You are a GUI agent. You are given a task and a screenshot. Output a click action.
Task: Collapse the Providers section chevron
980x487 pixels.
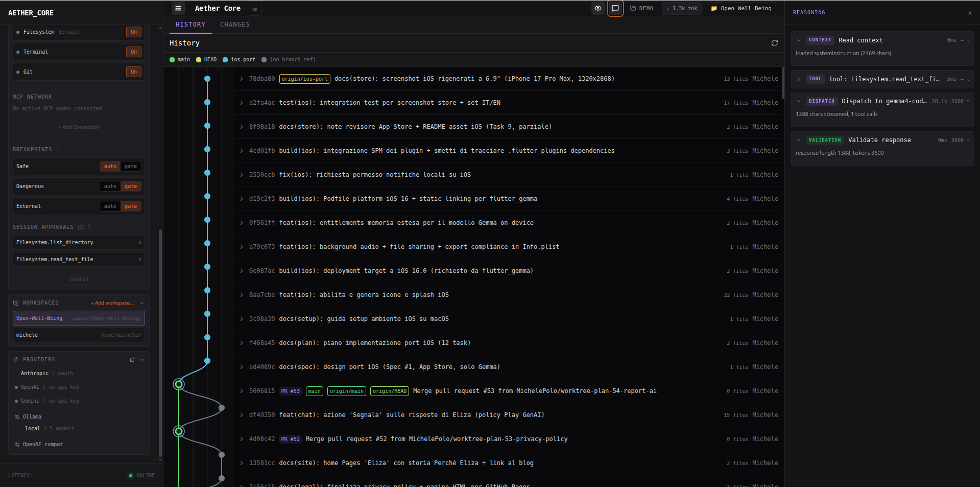click(142, 360)
